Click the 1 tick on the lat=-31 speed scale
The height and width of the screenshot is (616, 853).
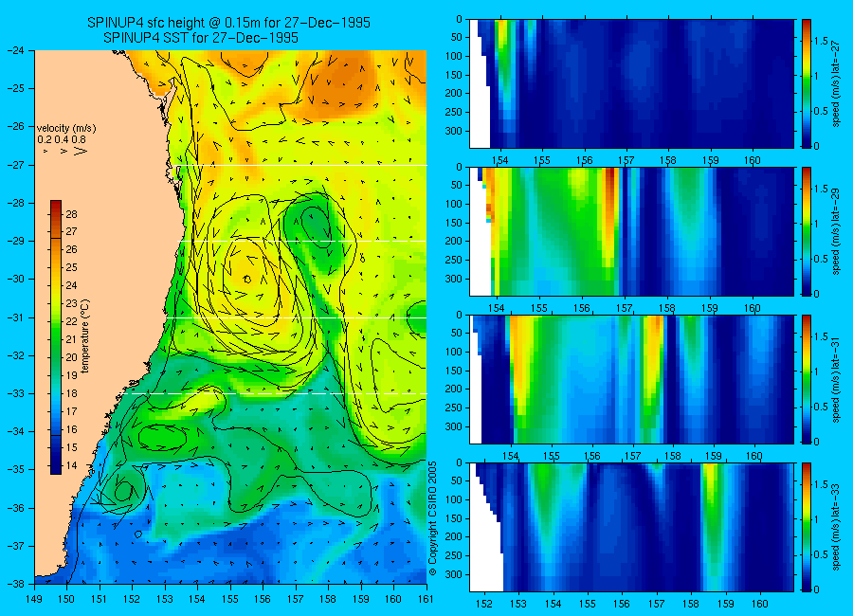tap(817, 372)
